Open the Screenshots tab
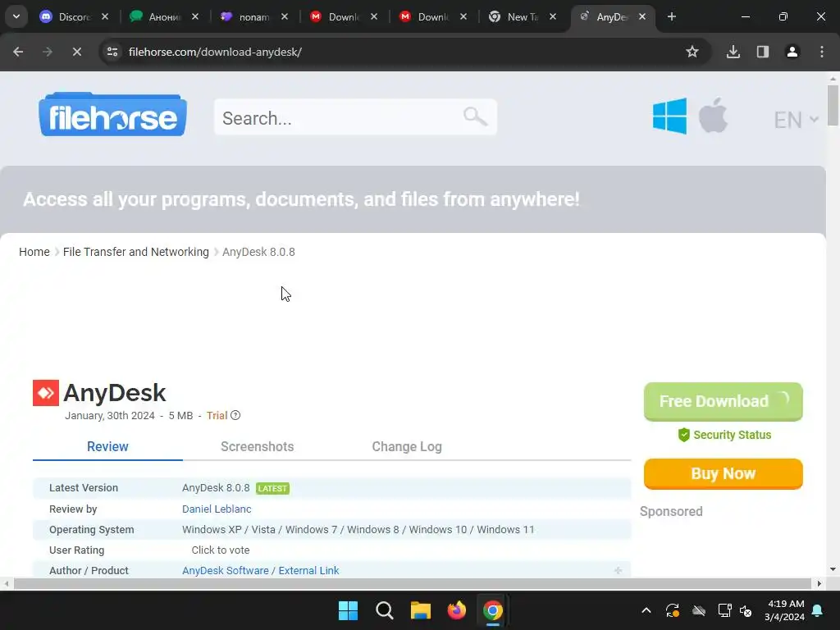Viewport: 840px width, 630px height. 257,447
